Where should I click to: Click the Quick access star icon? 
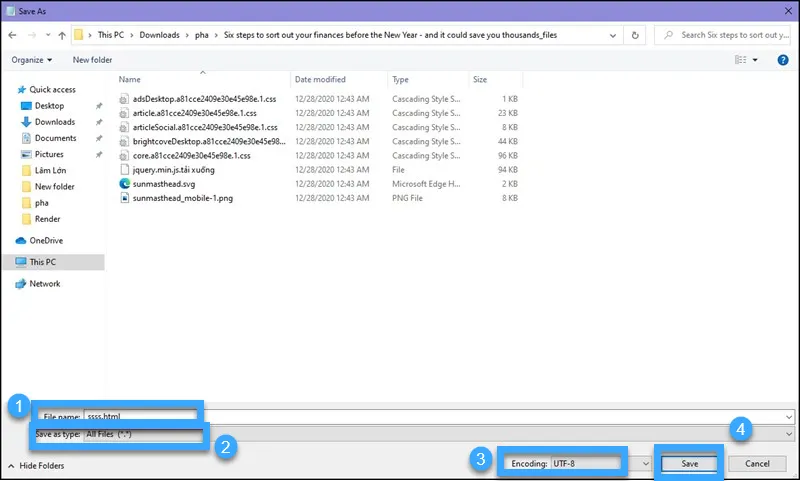pos(21,90)
